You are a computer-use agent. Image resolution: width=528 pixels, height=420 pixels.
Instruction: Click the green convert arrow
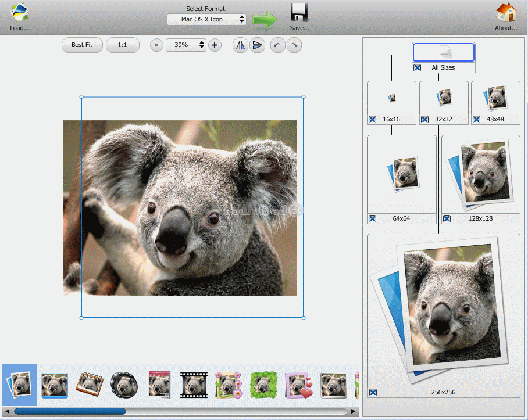click(265, 20)
